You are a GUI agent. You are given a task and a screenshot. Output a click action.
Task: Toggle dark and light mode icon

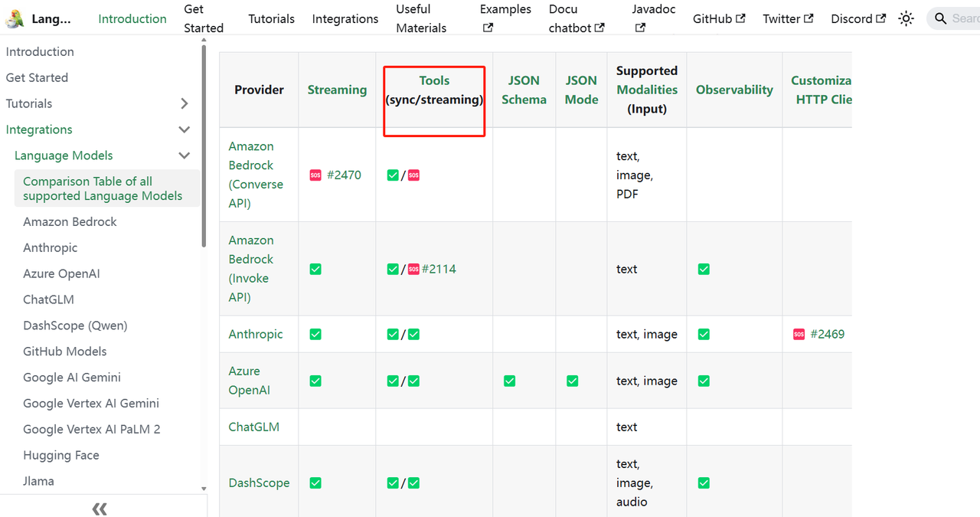pyautogui.click(x=906, y=18)
